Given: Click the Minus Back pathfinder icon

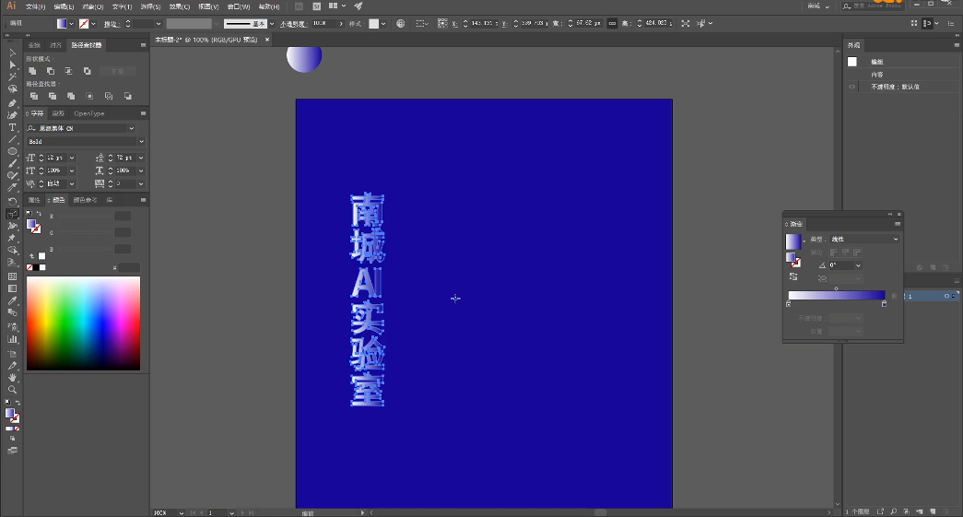Looking at the screenshot, I should pos(128,96).
